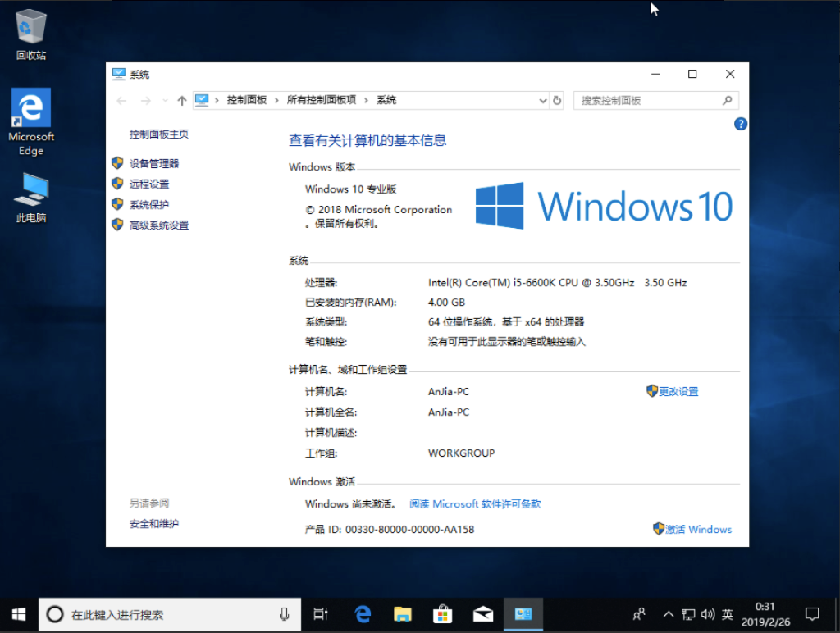This screenshot has width=840, height=633.
Task: Click the WORKGROUP value
Action: [461, 453]
